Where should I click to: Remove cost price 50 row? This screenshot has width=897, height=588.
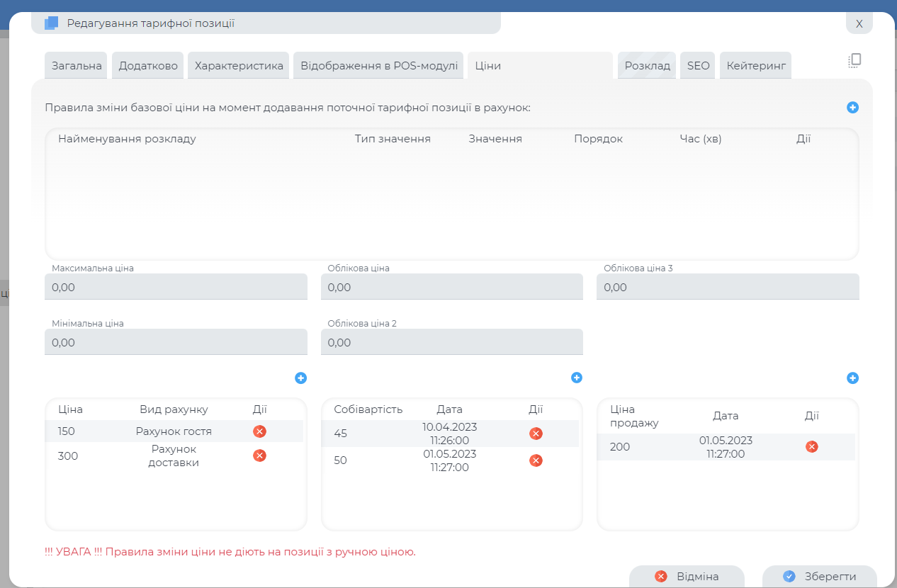536,460
